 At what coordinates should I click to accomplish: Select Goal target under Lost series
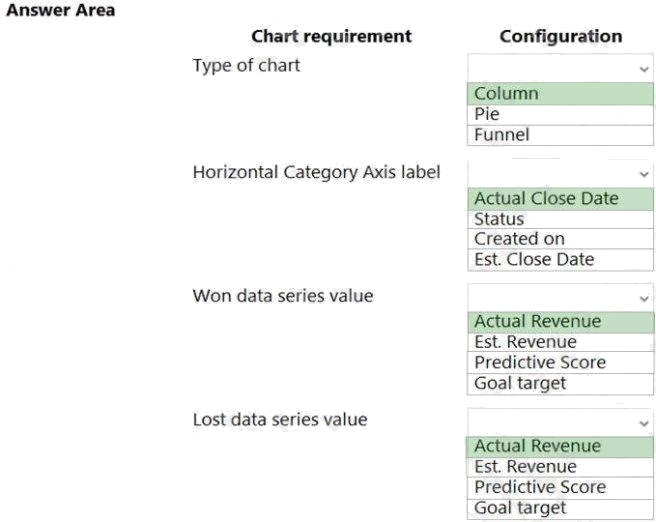coord(560,508)
